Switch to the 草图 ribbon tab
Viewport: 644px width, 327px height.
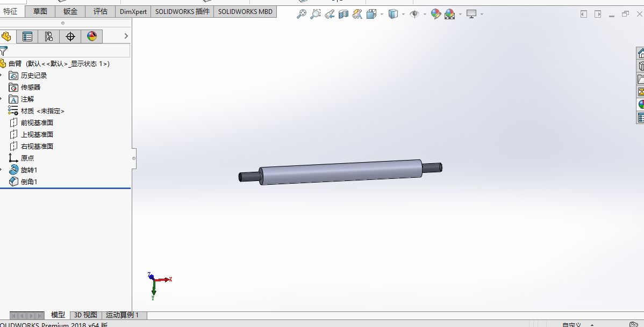click(x=40, y=11)
